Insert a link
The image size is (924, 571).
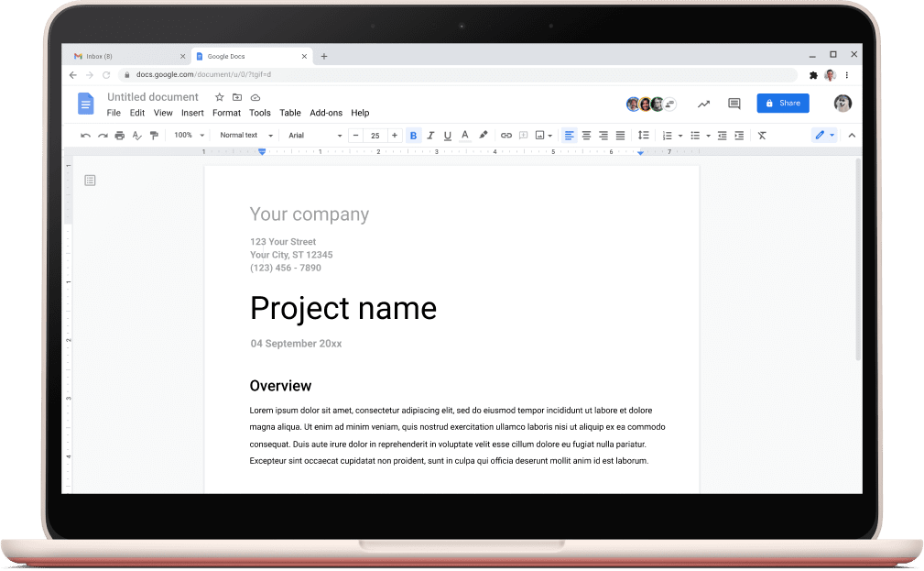[506, 135]
